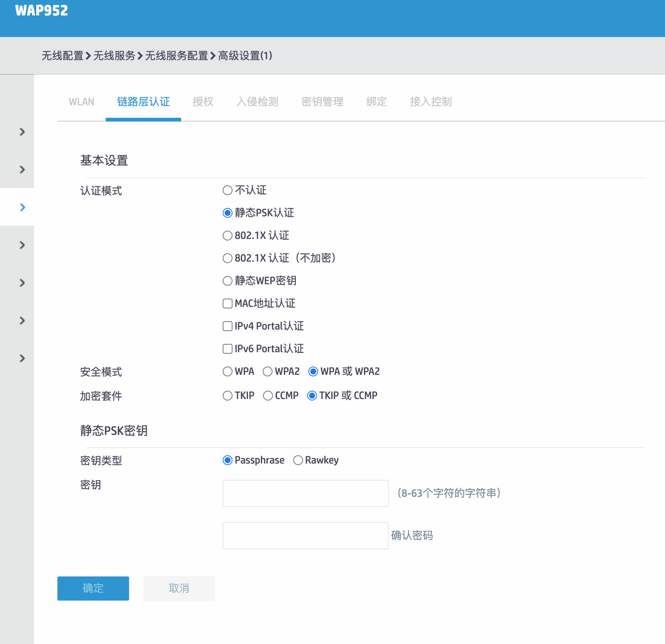The width and height of the screenshot is (665, 644).
Task: Select the 'WPA 或 WPA2' radio
Action: (x=313, y=371)
